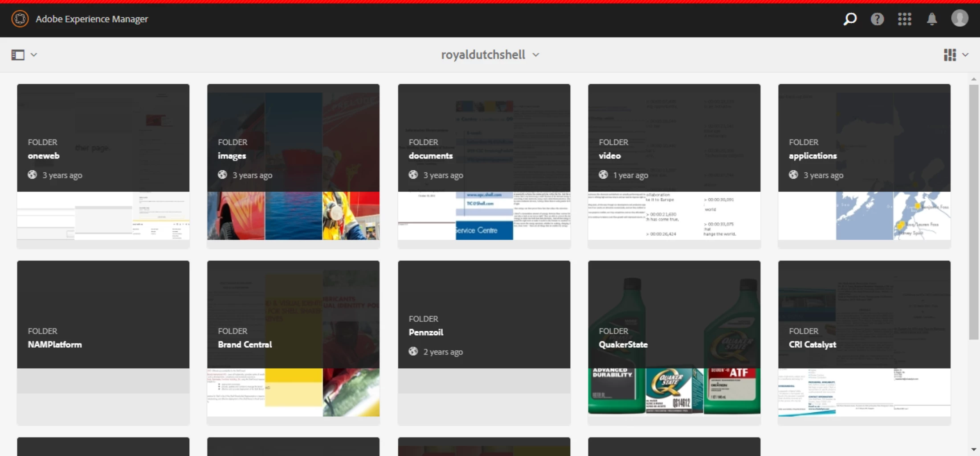Viewport: 980px width, 456px height.
Task: Click the Adobe Experience Manager logo icon
Action: 20,19
